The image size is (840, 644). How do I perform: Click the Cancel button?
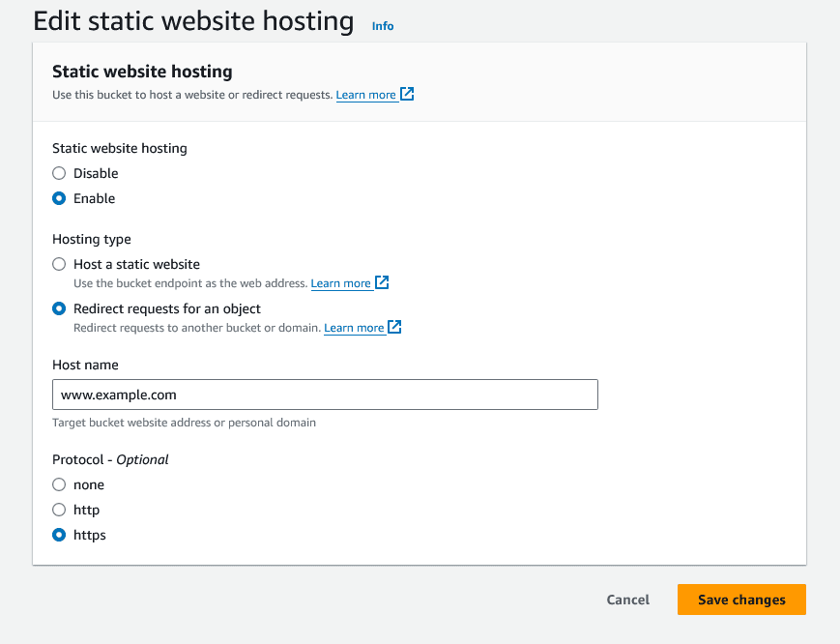pos(627,600)
